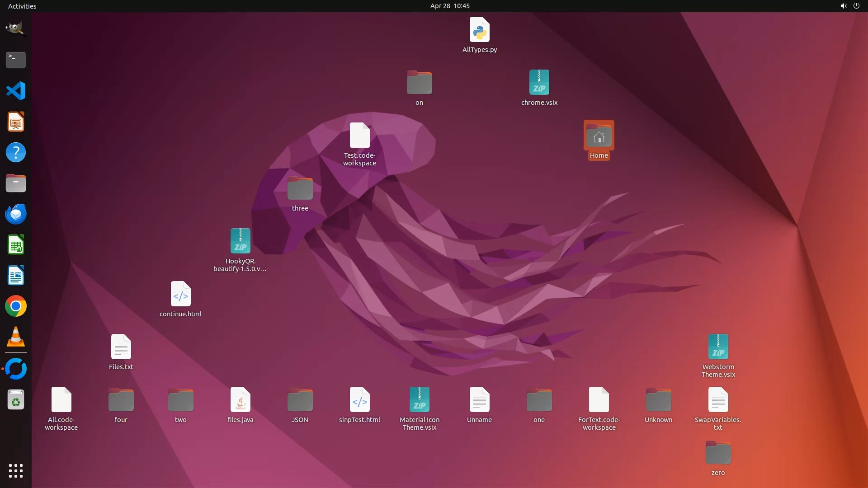Select the files.java desktop file
Viewport: 868px width, 488px height.
(240, 400)
